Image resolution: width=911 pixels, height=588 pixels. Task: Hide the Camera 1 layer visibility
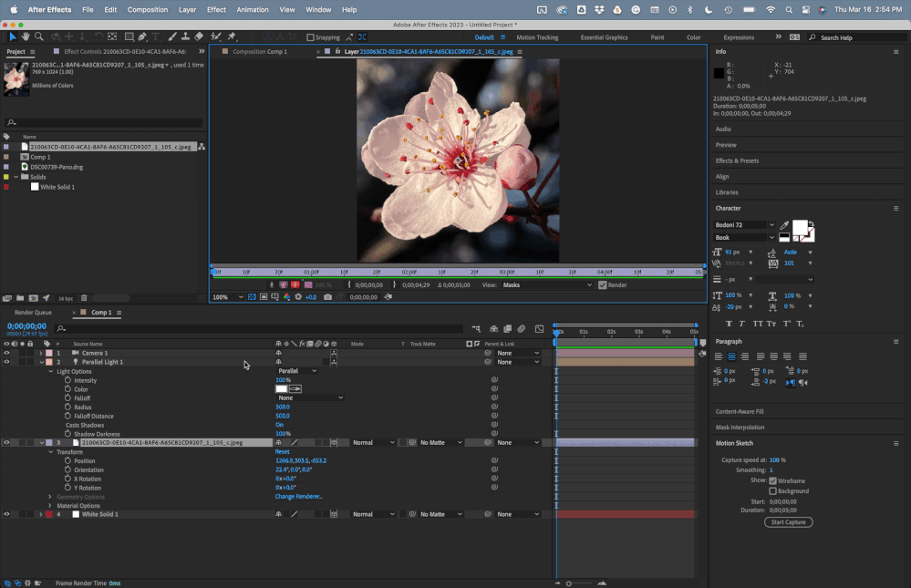point(6,353)
